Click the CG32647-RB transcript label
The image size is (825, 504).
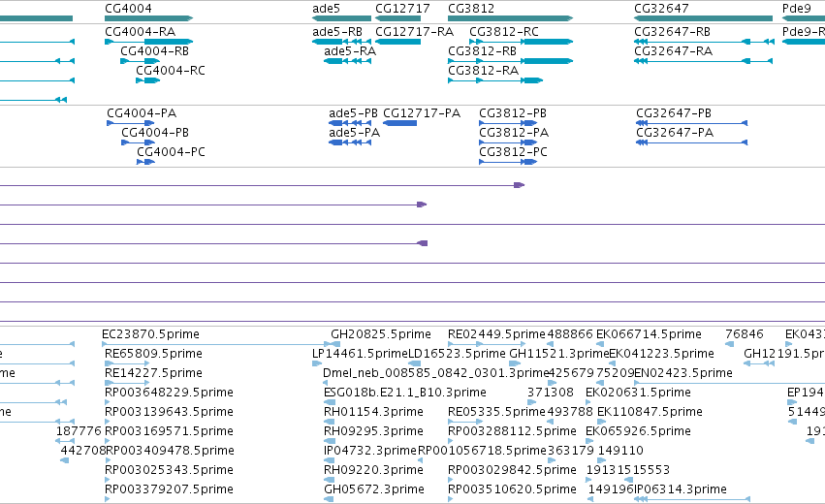click(x=672, y=32)
